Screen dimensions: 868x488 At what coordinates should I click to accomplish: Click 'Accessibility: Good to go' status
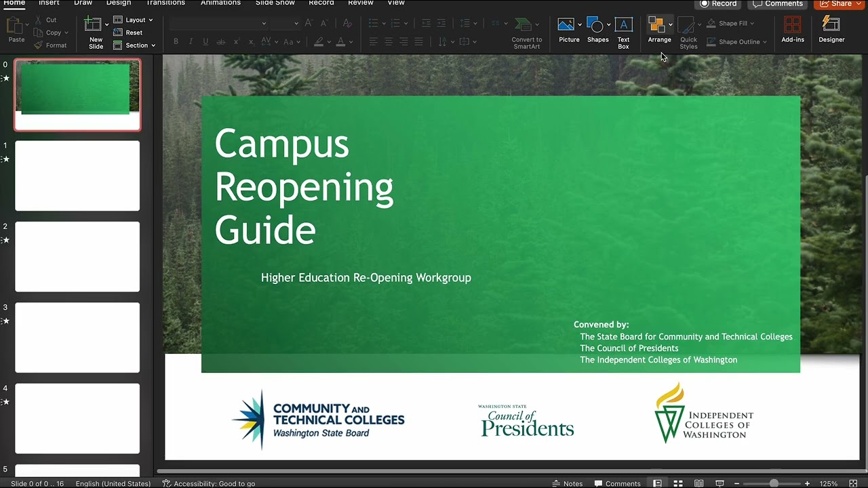tap(209, 483)
